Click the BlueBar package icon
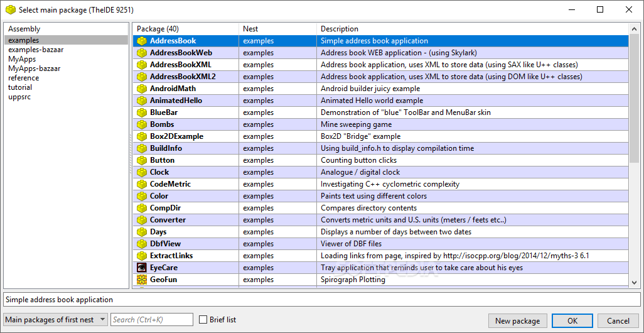The height and width of the screenshot is (333, 644). pyautogui.click(x=142, y=112)
